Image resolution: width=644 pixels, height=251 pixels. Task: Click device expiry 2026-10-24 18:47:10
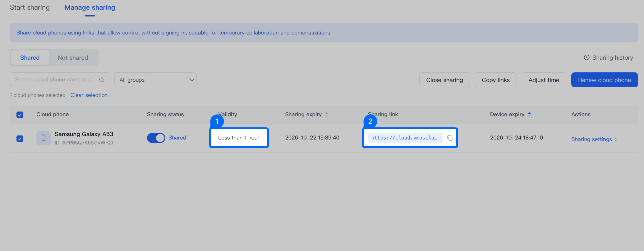pyautogui.click(x=517, y=138)
